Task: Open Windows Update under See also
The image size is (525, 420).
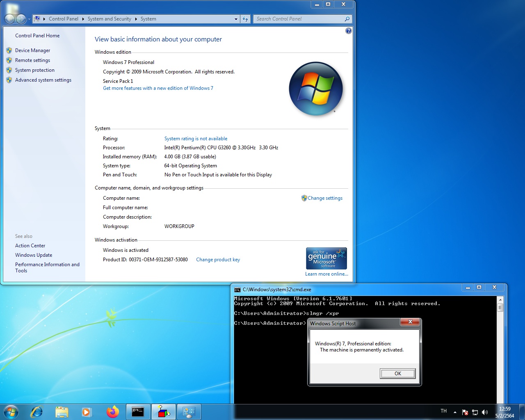Action: [34, 255]
